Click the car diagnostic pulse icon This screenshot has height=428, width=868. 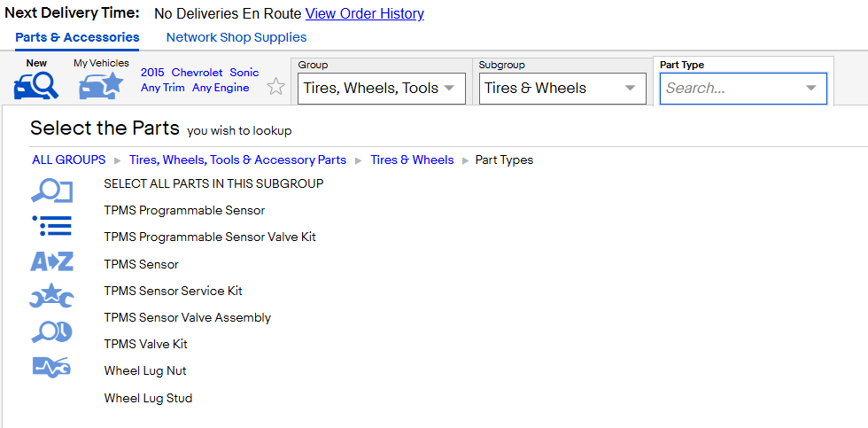click(51, 367)
